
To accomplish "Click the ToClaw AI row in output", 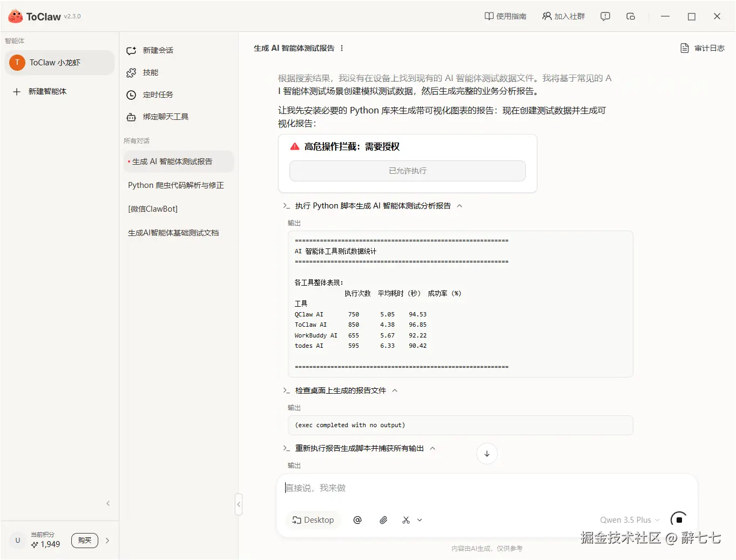I will coord(361,325).
